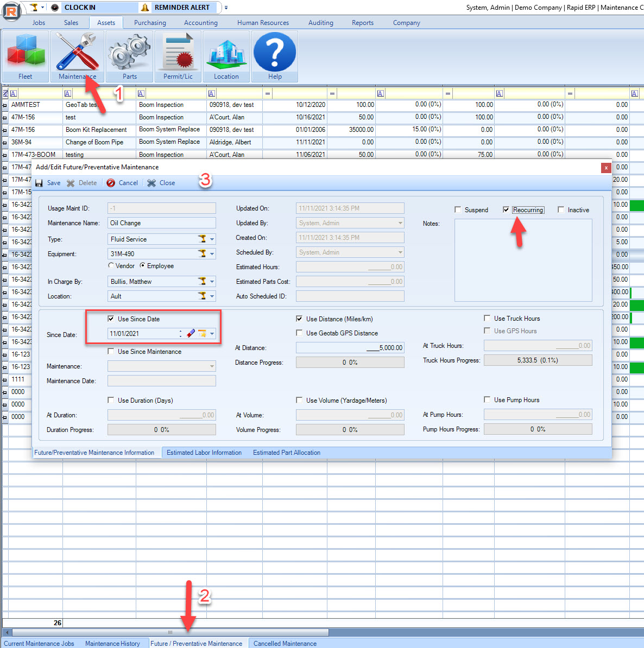Open the Fleet module icon
The height and width of the screenshot is (648, 644).
[x=26, y=56]
